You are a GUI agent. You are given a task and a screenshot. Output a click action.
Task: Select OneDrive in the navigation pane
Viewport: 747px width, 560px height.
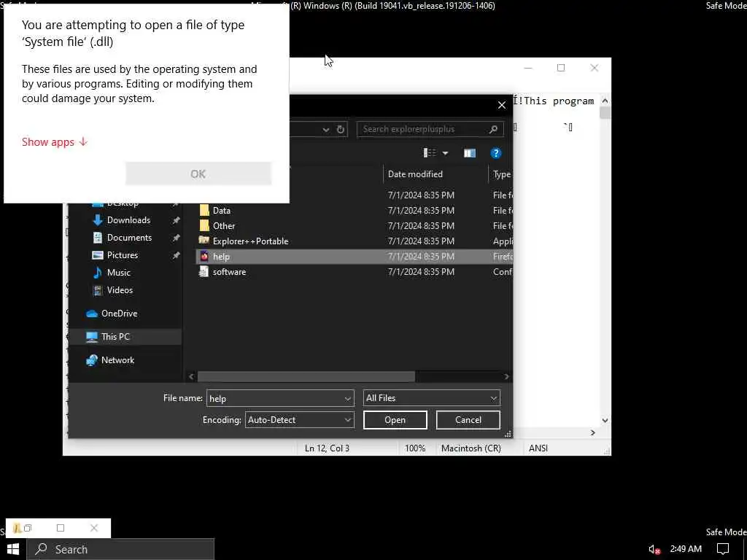click(x=119, y=314)
